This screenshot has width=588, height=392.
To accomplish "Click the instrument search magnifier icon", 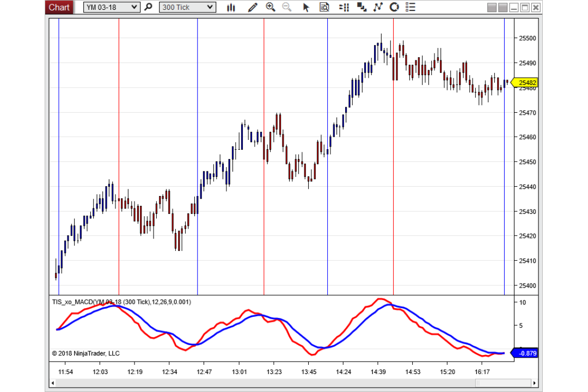I will (149, 7).
